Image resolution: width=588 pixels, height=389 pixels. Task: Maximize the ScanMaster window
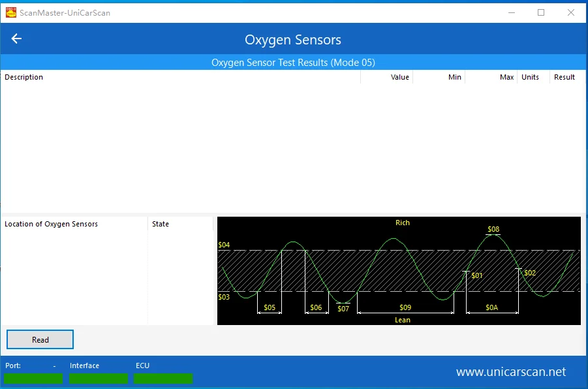click(x=541, y=12)
